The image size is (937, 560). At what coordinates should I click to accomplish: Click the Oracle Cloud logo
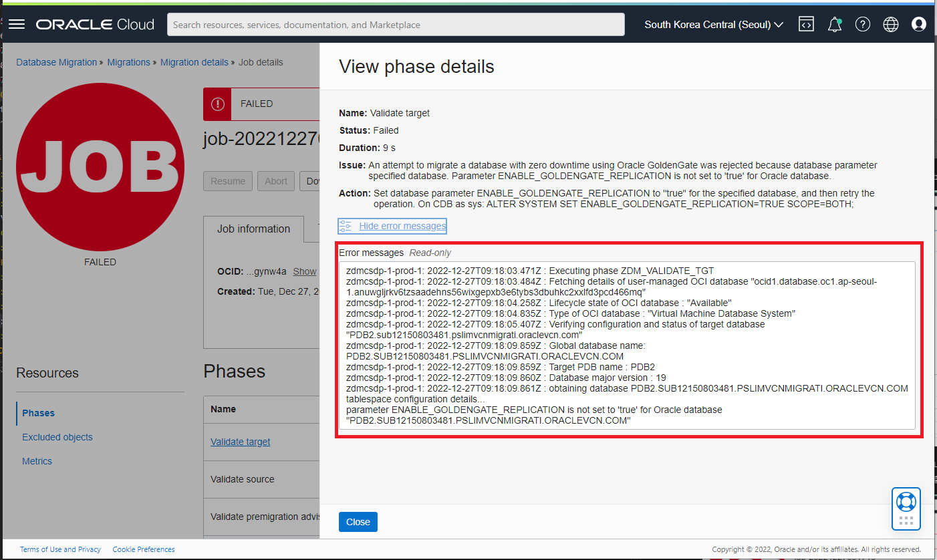(x=95, y=25)
